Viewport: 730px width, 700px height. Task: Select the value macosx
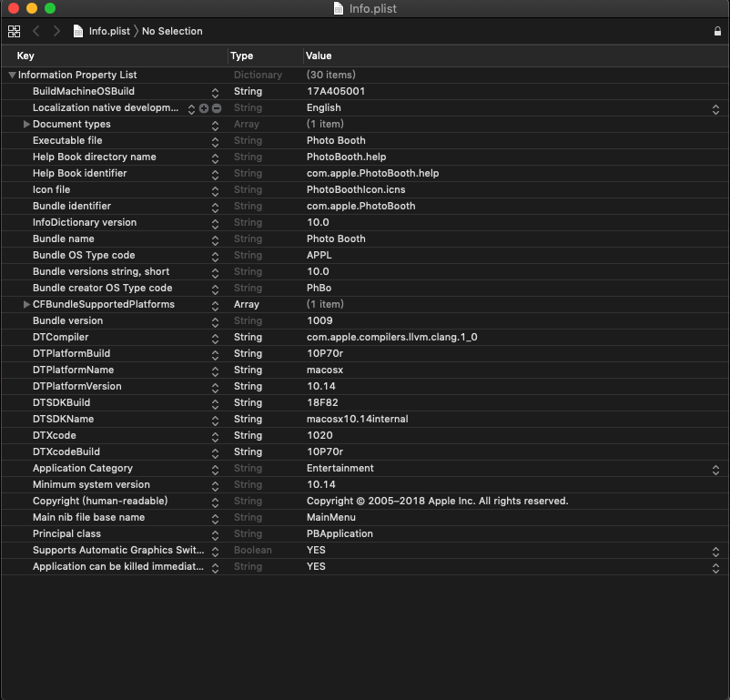pyautogui.click(x=325, y=370)
